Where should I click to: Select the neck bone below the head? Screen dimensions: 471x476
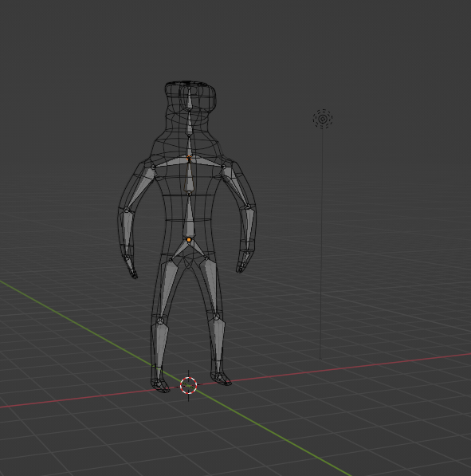pos(190,124)
